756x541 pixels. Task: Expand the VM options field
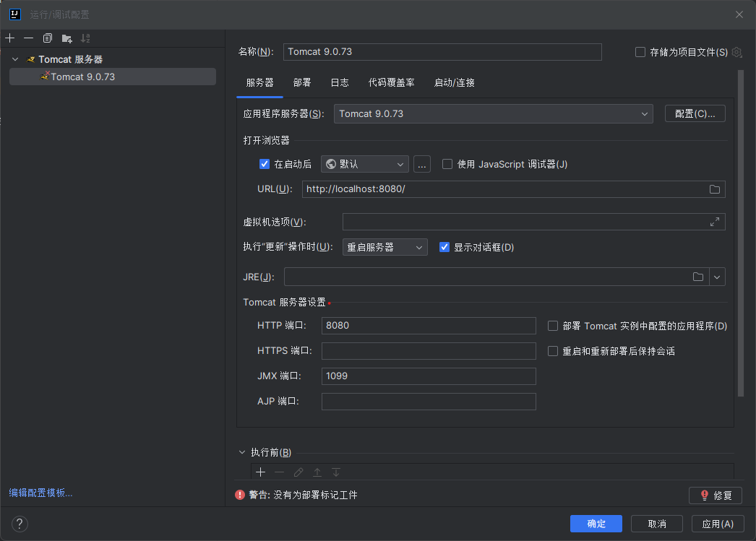coord(715,222)
